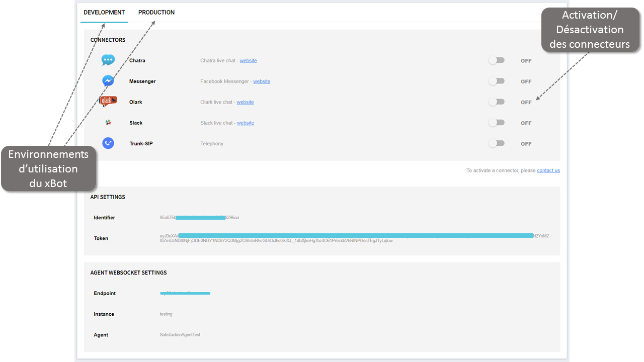The width and height of the screenshot is (644, 362).
Task: Click the Telephony description text
Action: point(212,144)
